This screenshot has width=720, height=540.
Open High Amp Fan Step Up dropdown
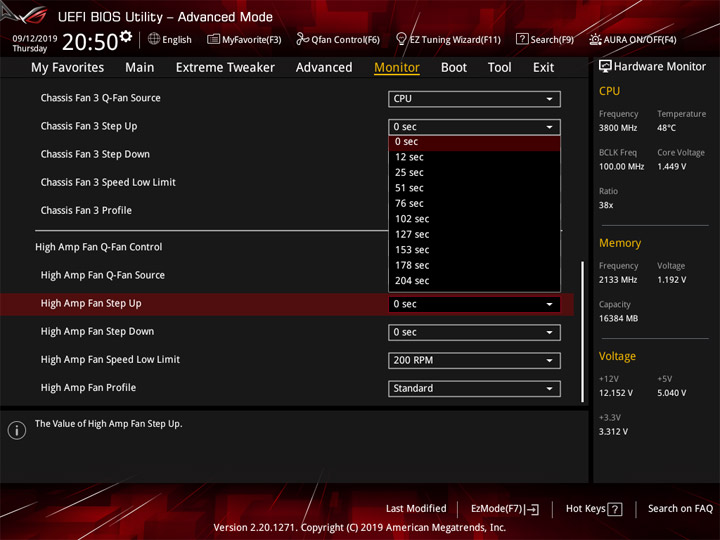[x=474, y=304]
